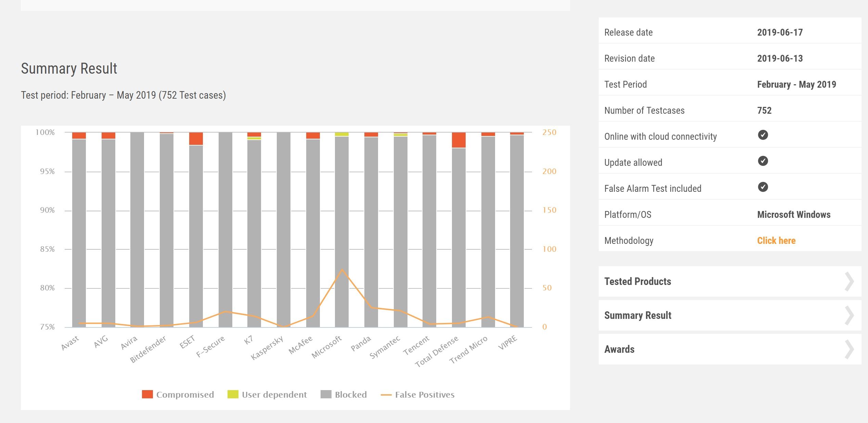Click the Platform/OS value Microsoft Windows
The image size is (868, 423).
pyautogui.click(x=794, y=214)
